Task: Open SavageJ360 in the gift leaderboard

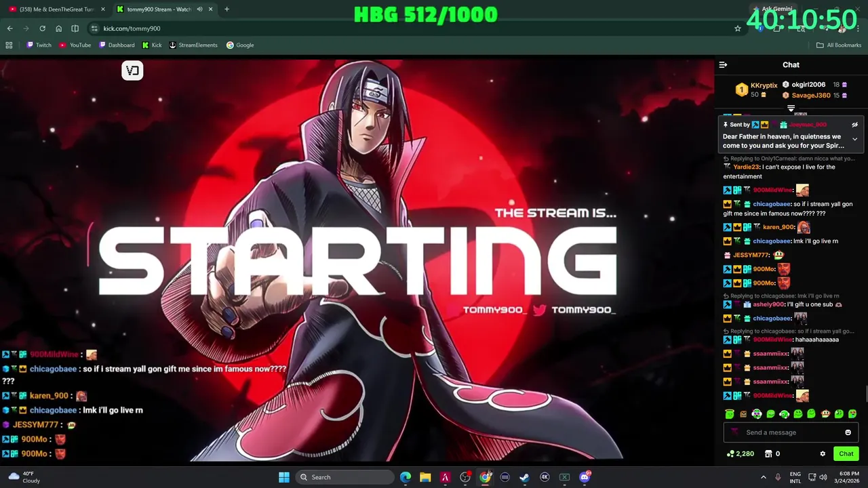Action: (x=811, y=96)
